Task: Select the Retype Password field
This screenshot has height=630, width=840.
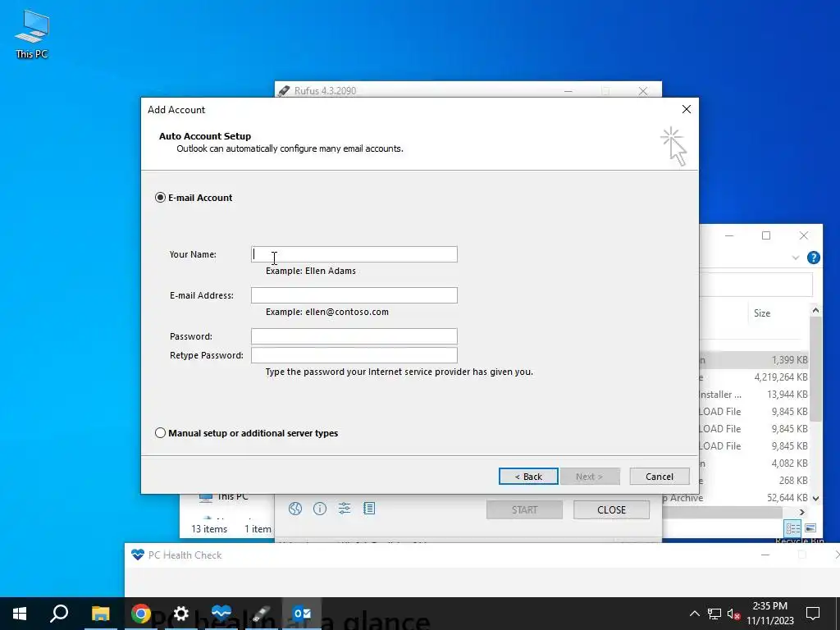Action: click(x=354, y=355)
